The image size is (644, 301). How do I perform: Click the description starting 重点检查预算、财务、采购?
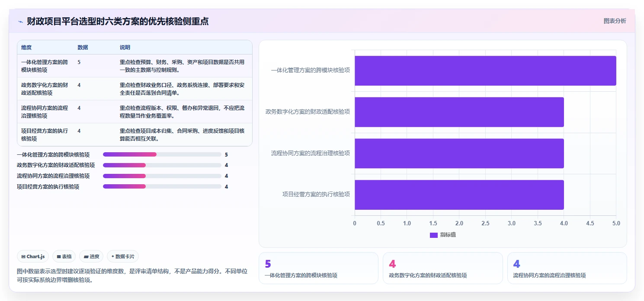[182, 66]
